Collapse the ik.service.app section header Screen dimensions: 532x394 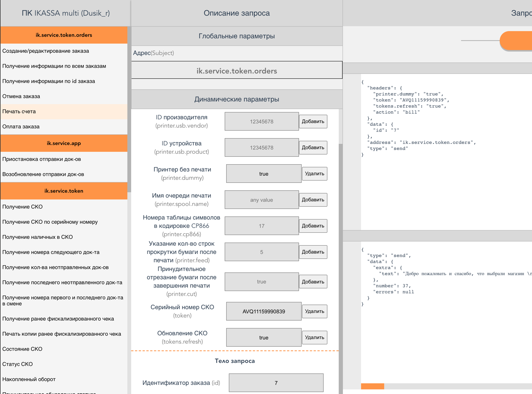[x=64, y=143]
